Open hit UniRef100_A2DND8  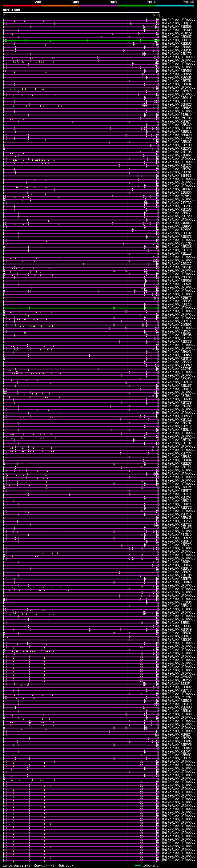click(177, 26)
